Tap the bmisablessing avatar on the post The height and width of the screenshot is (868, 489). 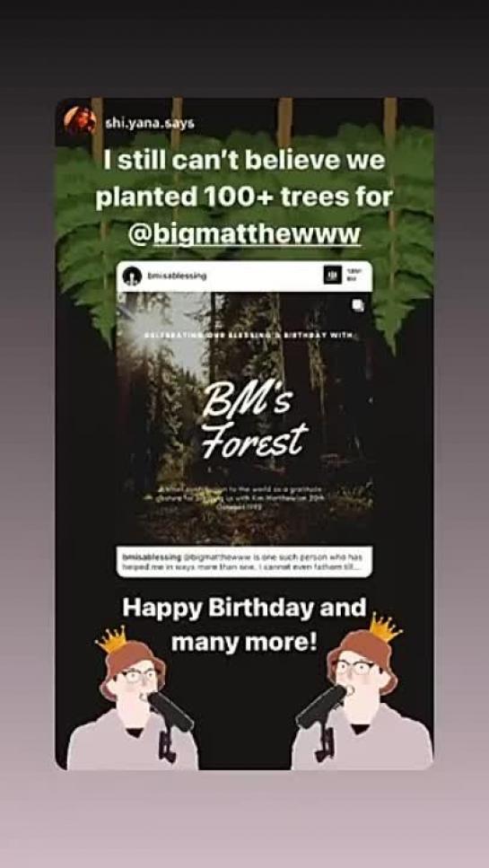(x=132, y=276)
